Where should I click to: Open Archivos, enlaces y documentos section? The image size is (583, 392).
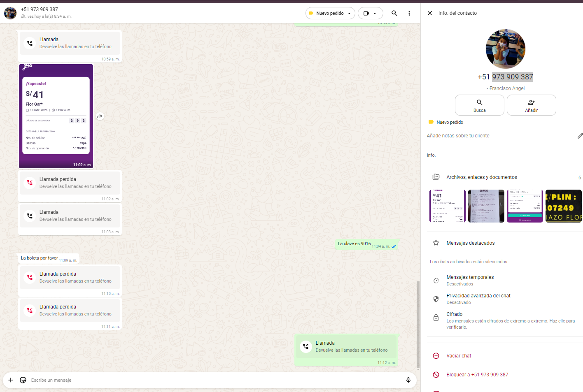481,177
